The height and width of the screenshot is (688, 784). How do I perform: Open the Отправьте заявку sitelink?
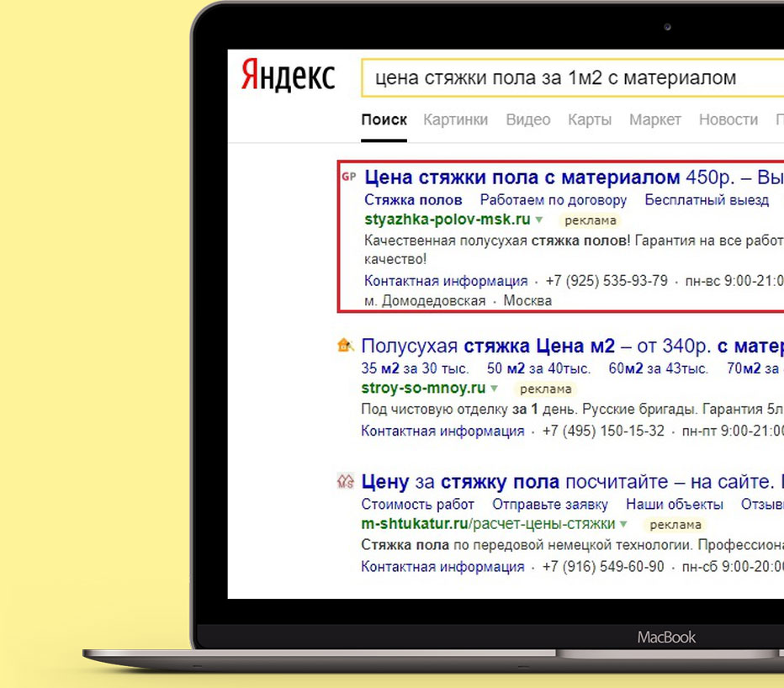tap(550, 504)
